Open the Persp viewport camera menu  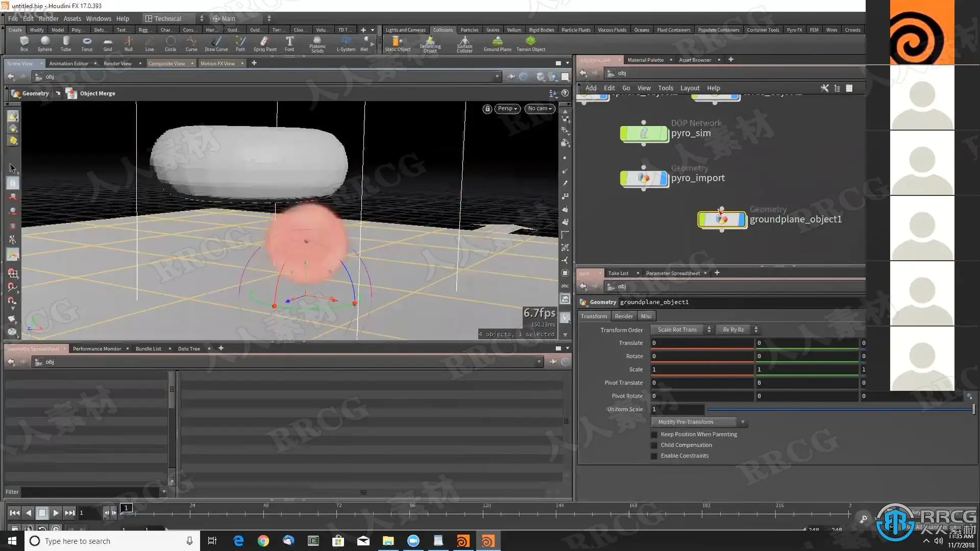tap(507, 108)
